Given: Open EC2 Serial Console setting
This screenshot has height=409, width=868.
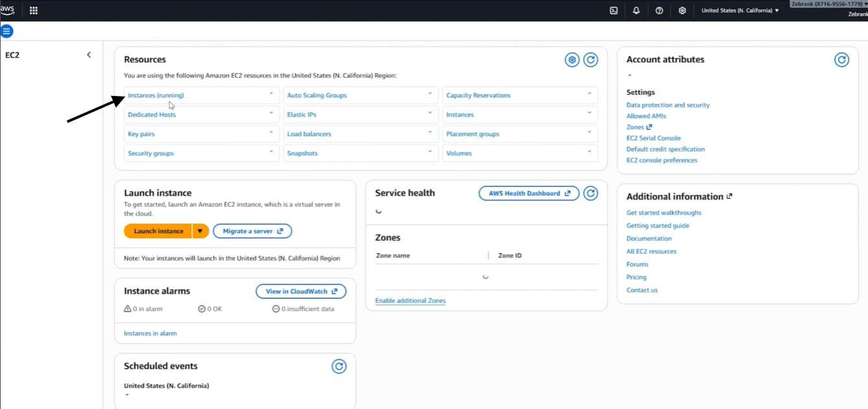Looking at the screenshot, I should click(x=653, y=138).
